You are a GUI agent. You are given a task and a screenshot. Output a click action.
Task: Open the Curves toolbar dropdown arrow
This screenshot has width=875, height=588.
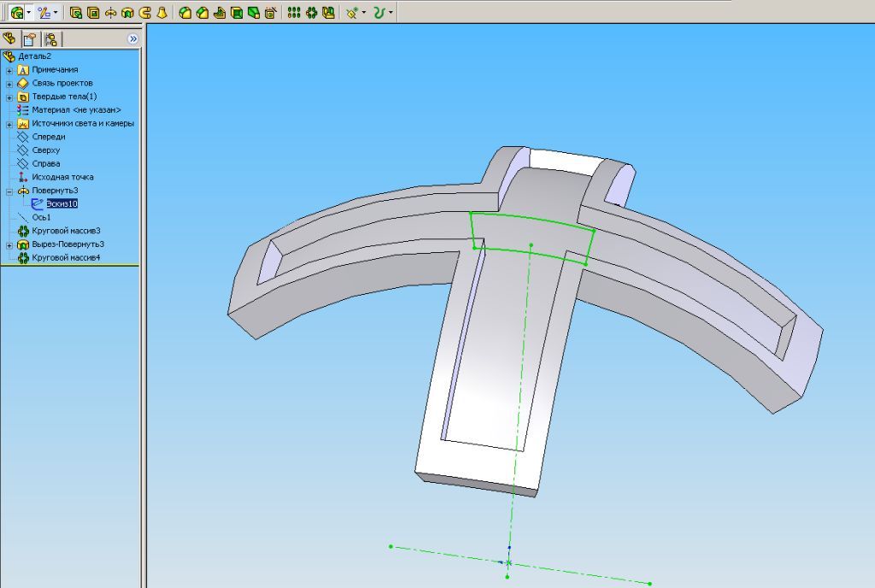click(x=391, y=13)
